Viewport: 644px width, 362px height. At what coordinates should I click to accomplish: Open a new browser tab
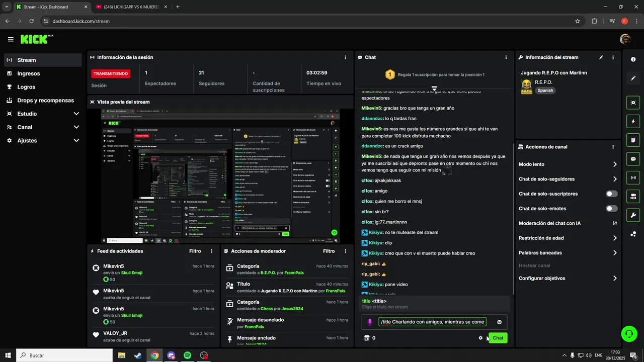coord(178,7)
